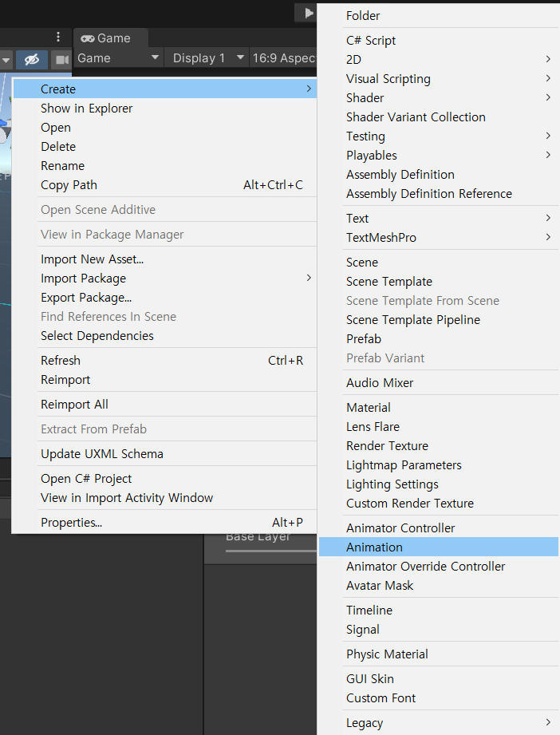Open the Game view mode dropdown
Viewport: 560px width, 735px height.
coord(118,58)
